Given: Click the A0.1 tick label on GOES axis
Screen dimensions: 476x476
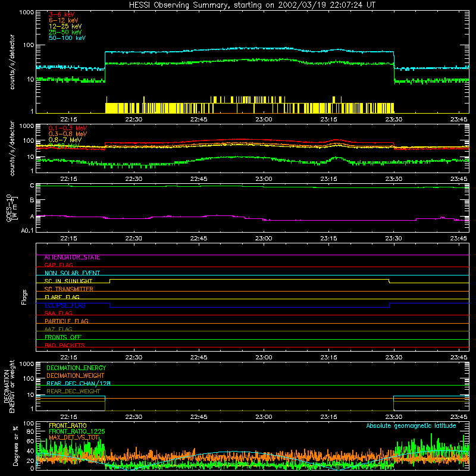Looking at the screenshot, I should click(27, 230).
